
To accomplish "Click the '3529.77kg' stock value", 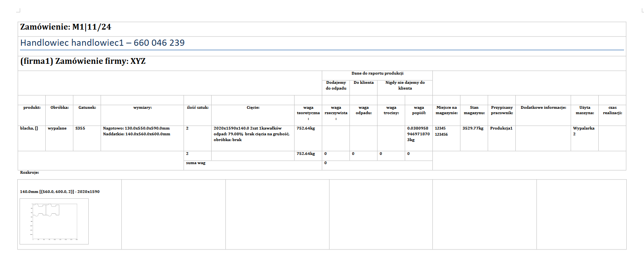I will click(473, 128).
